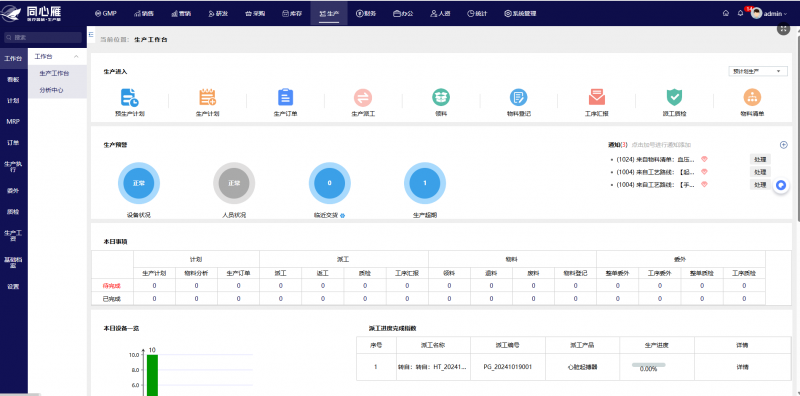Open the 工序汇报 envelope icon
800x396 pixels.
click(596, 97)
